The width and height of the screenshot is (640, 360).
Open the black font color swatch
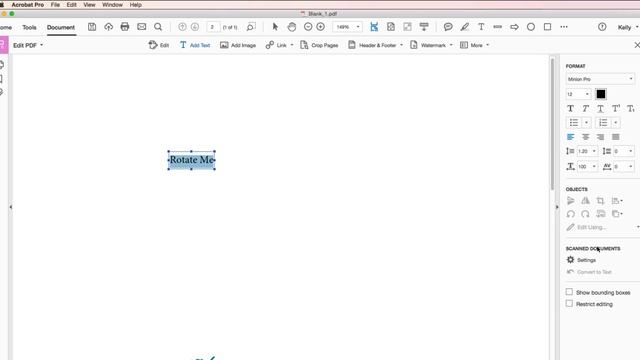click(600, 94)
